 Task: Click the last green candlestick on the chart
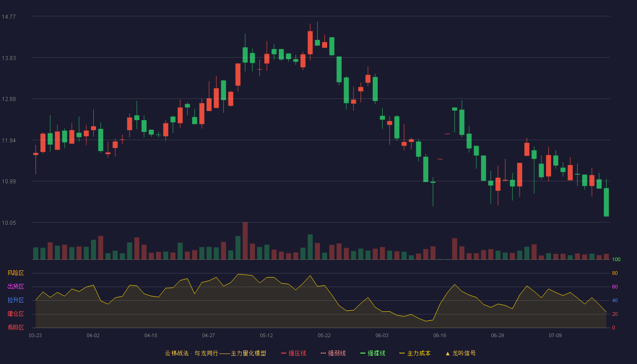[x=606, y=202]
